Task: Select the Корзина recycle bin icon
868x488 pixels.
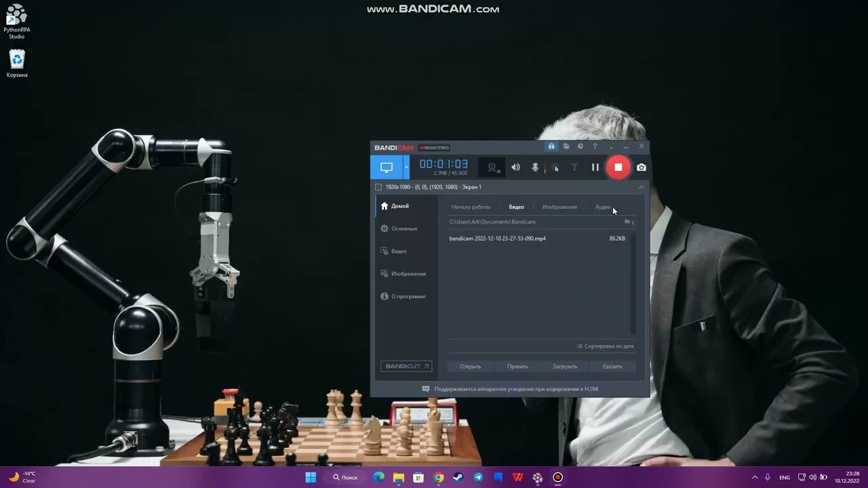Action: (x=17, y=64)
